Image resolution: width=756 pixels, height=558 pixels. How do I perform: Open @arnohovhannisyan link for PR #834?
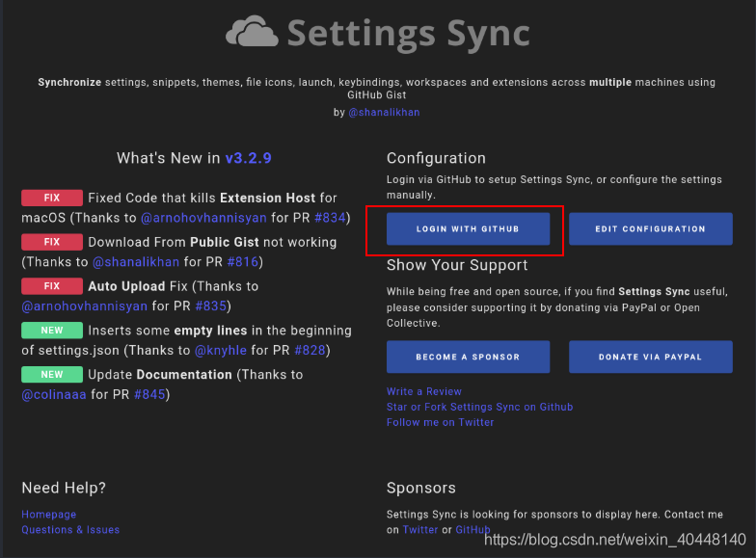point(203,218)
